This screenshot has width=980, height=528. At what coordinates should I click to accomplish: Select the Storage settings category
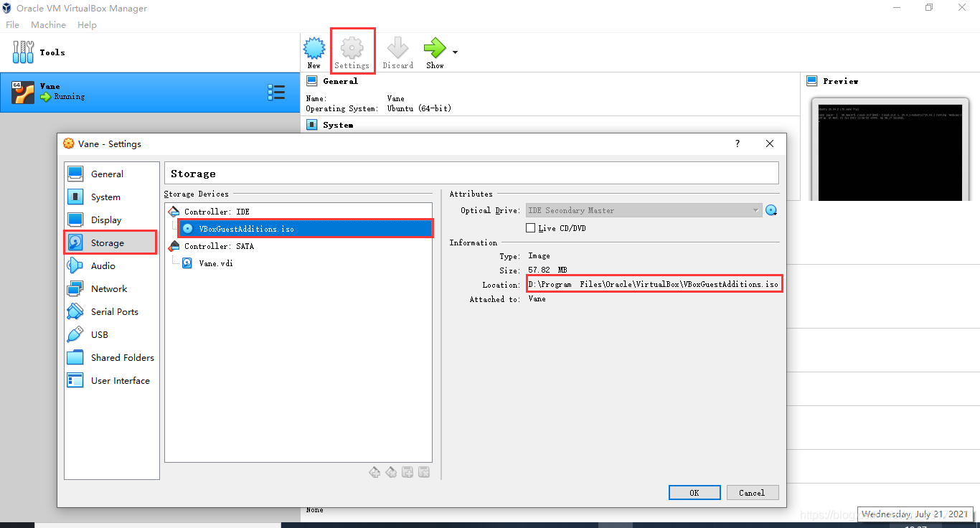(111, 242)
